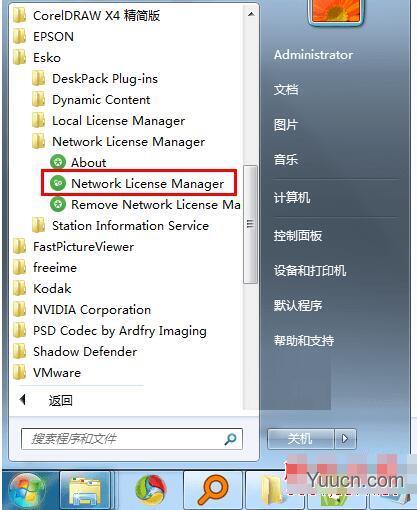Click the Windows Start orb
Viewport: 417px width, 510px height.
tap(27, 491)
